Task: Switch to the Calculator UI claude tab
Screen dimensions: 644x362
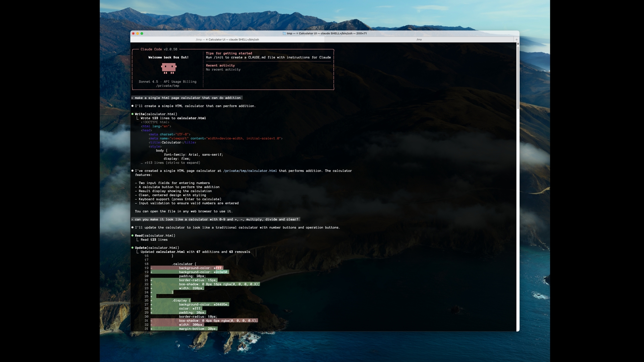Action: coord(227,40)
